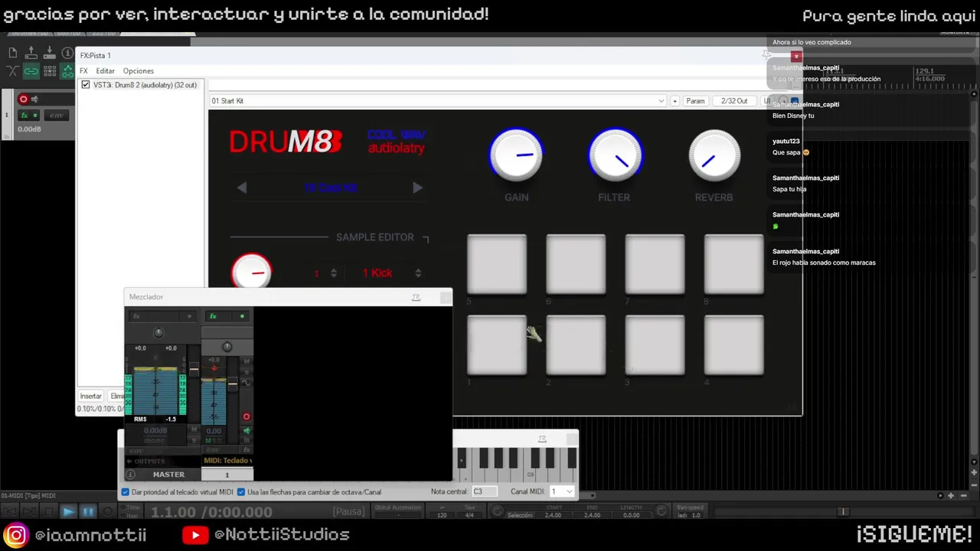The height and width of the screenshot is (551, 980).
Task: Toggle track 1 fx bypass green dot
Action: [x=34, y=116]
